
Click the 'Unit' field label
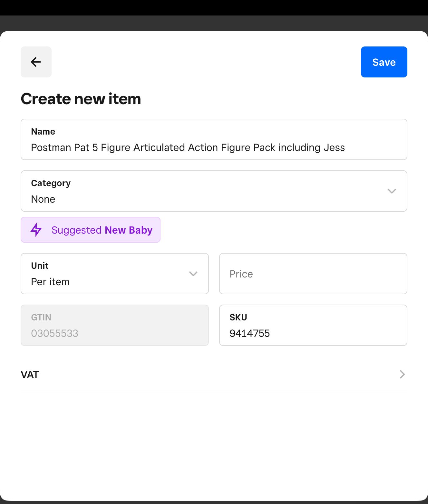click(x=40, y=266)
